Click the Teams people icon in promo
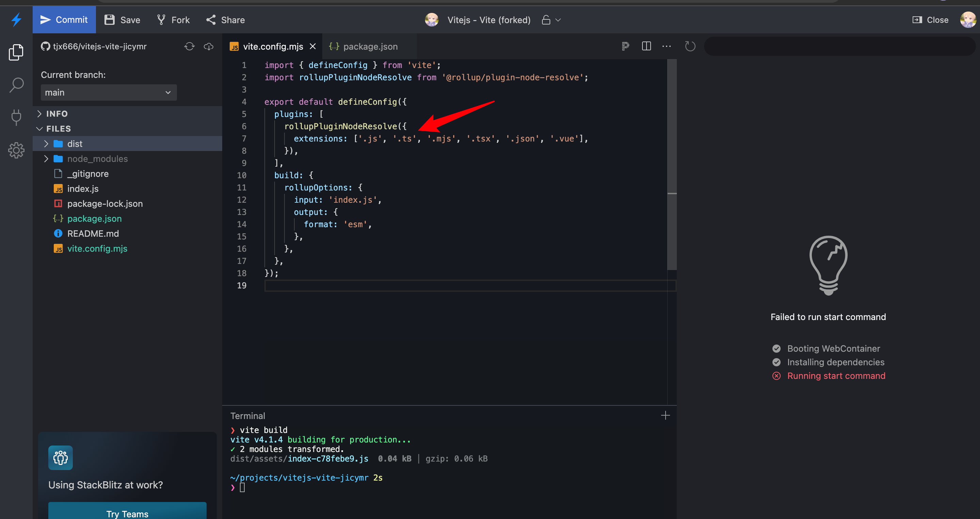This screenshot has height=519, width=980. 61,457
